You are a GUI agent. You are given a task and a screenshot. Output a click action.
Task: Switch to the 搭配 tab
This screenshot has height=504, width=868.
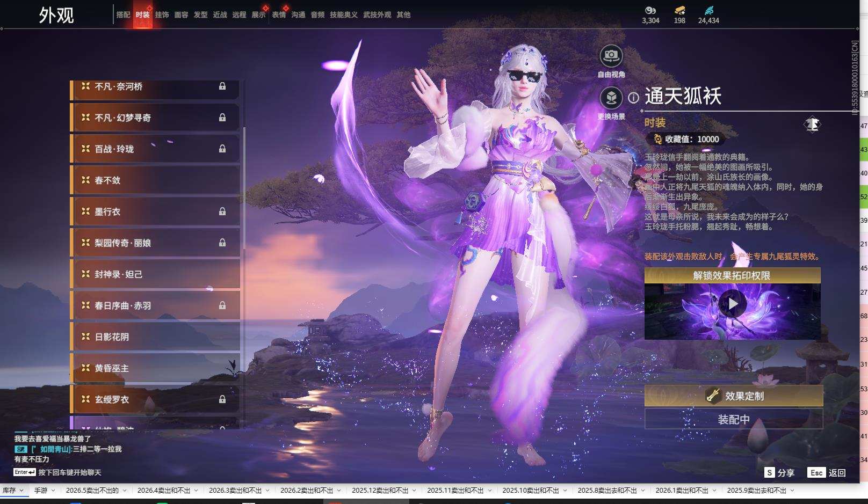pyautogui.click(x=124, y=15)
